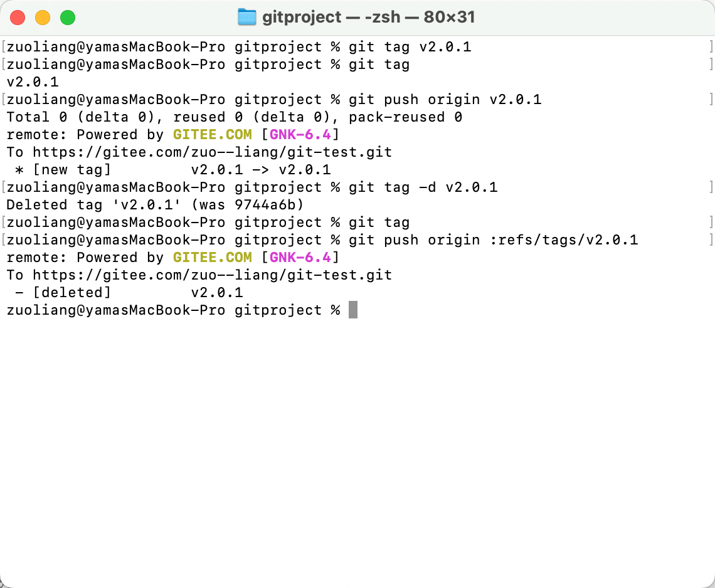
Task: Click the second gitee.com git-test.git URL
Action: [212, 275]
